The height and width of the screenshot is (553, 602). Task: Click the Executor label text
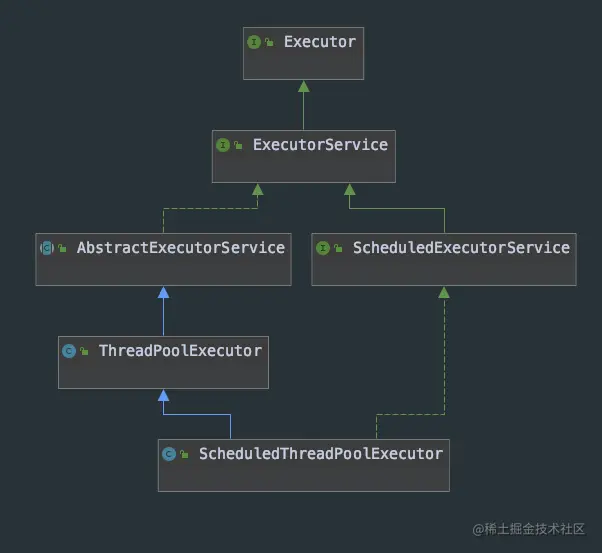(x=320, y=42)
